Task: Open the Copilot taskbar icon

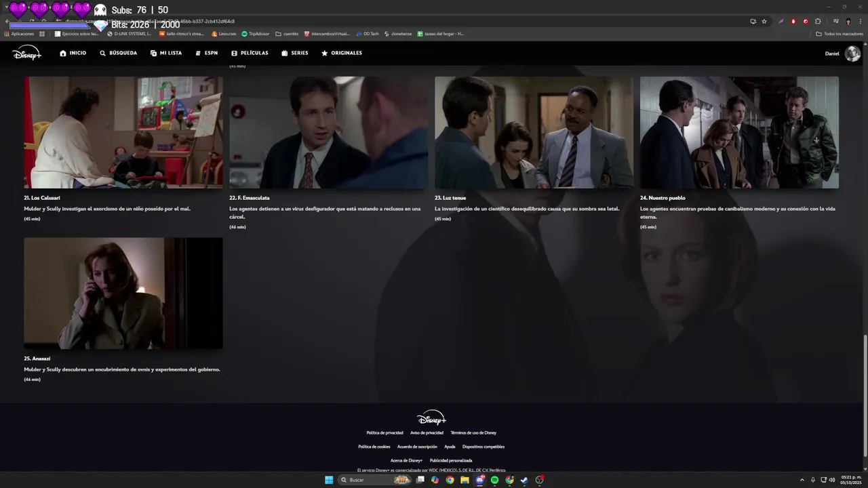Action: coord(435,480)
